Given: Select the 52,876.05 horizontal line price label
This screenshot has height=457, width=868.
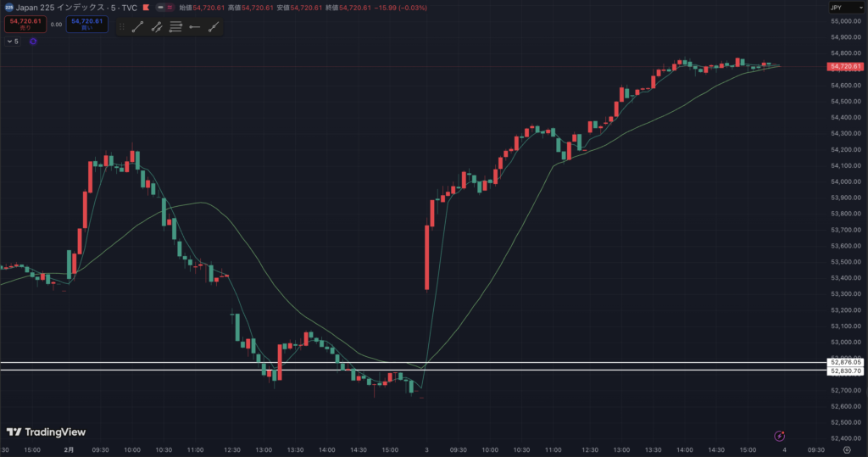Looking at the screenshot, I should [x=846, y=363].
